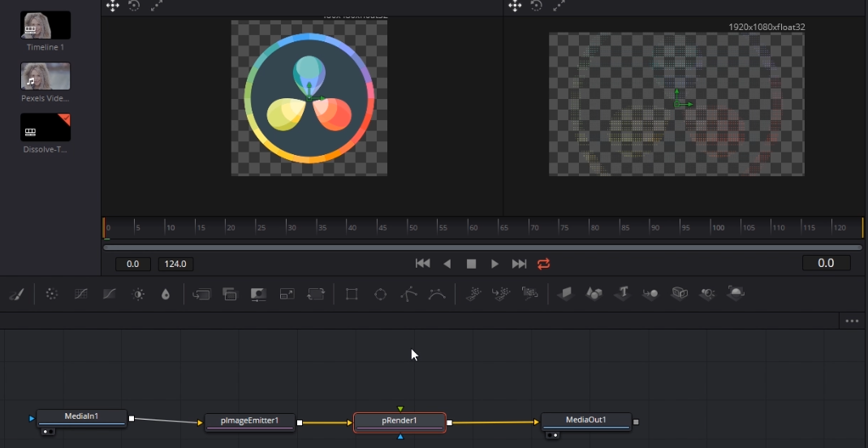Screen dimensions: 868x448
Task: Click current time field at far right
Action: 826,263
